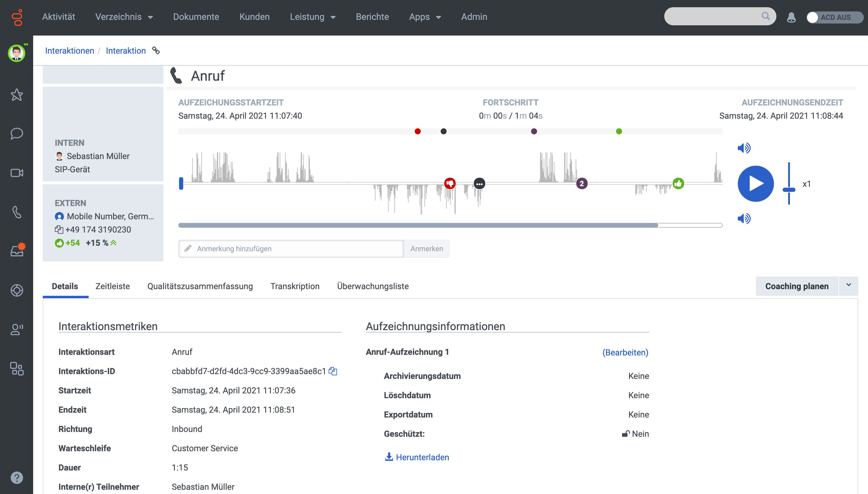This screenshot has height=494, width=868.
Task: Open the Zeitleiste tab
Action: [112, 286]
